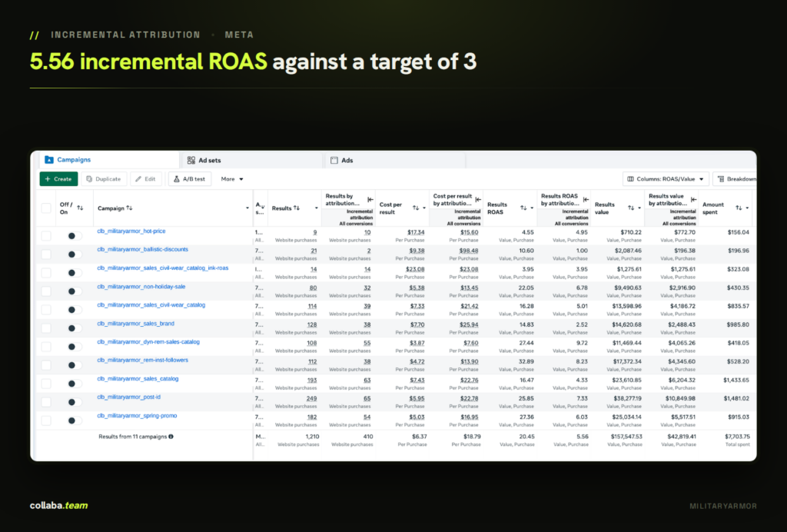
Task: Open the Campaign column header dropdown arrow
Action: (x=247, y=208)
